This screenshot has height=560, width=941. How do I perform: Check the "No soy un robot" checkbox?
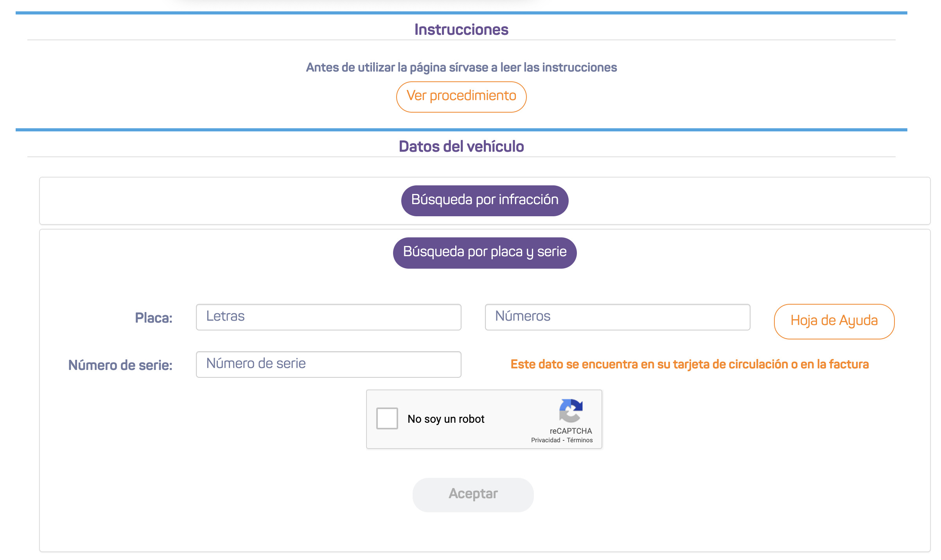click(387, 418)
